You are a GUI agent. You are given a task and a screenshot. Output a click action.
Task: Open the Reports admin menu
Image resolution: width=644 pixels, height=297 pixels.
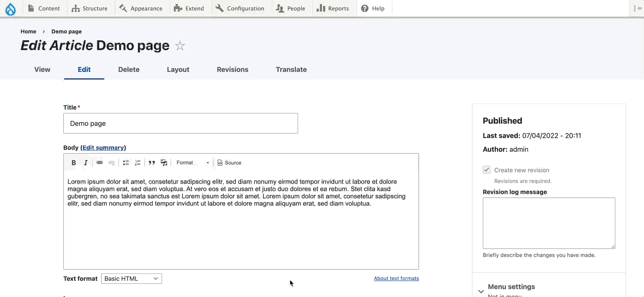334,9
